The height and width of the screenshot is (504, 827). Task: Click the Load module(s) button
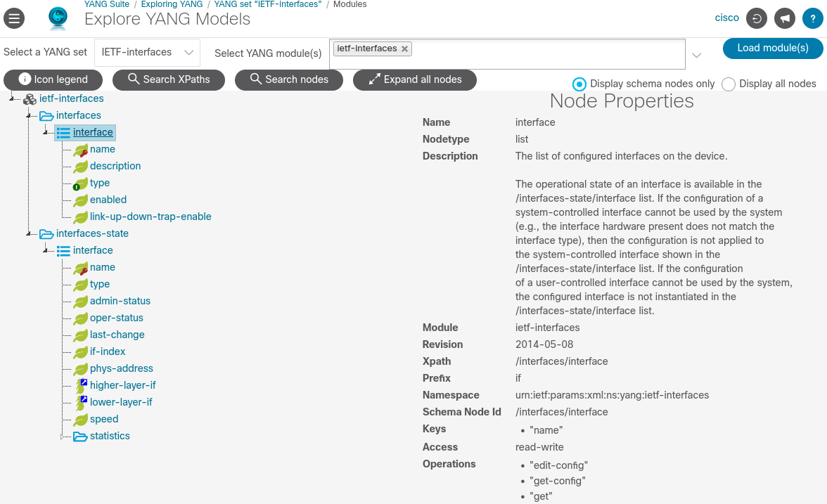coord(773,48)
